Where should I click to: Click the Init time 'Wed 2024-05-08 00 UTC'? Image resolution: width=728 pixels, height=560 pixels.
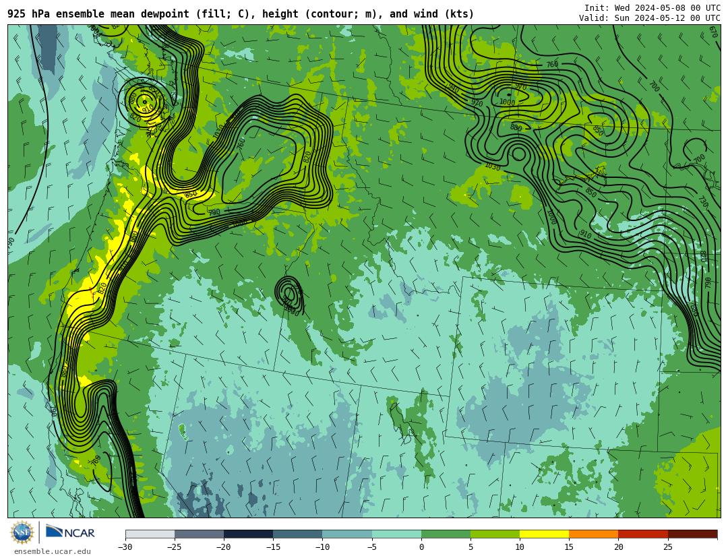click(x=667, y=8)
